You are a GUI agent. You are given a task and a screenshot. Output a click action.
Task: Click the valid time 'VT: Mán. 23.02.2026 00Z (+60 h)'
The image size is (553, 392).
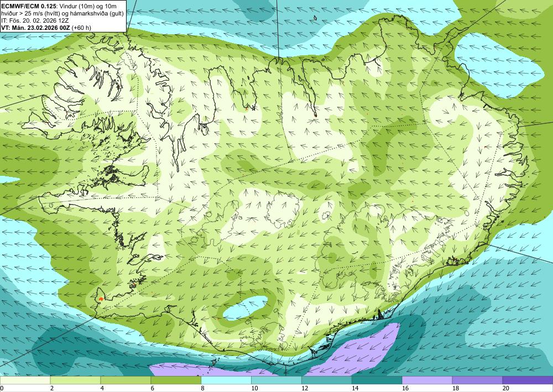pyautogui.click(x=46, y=28)
